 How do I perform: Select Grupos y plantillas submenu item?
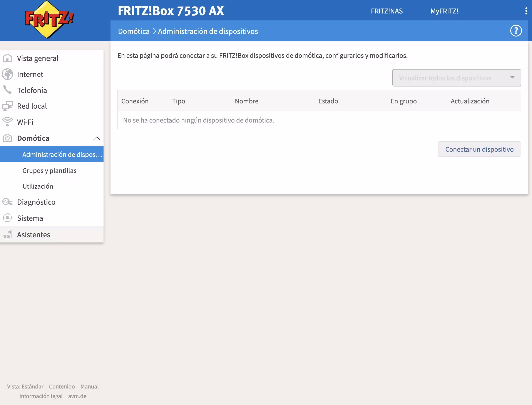(x=52, y=170)
